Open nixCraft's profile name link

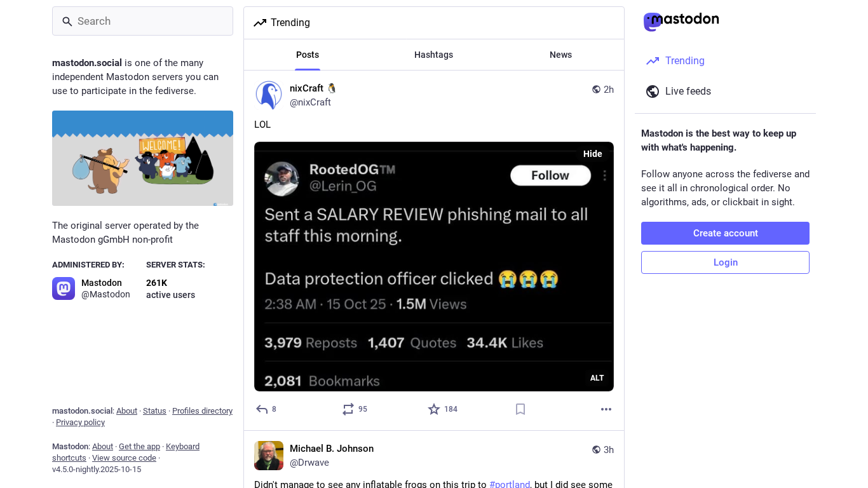coord(313,88)
